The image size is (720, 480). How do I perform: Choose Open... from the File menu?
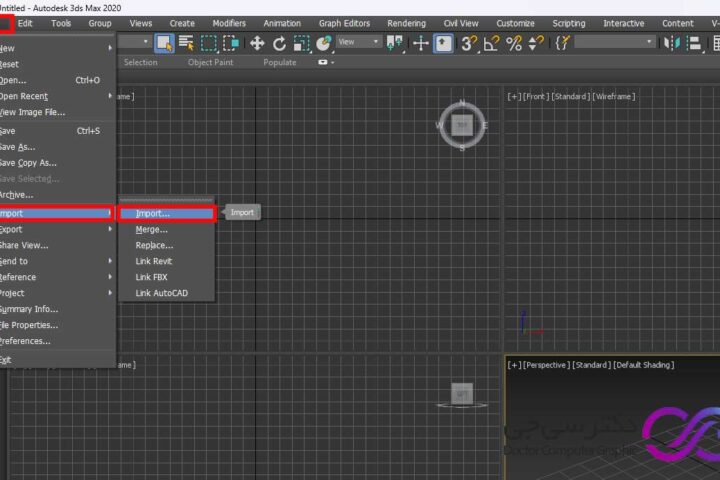56,80
